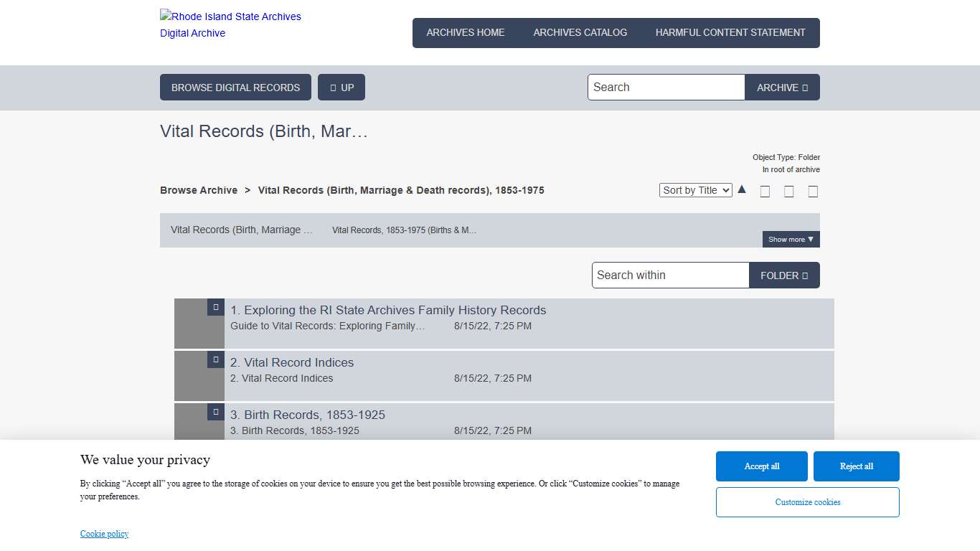Click the folder icon beside Vital Record Indices
The width and height of the screenshot is (980, 551).
[x=215, y=359]
